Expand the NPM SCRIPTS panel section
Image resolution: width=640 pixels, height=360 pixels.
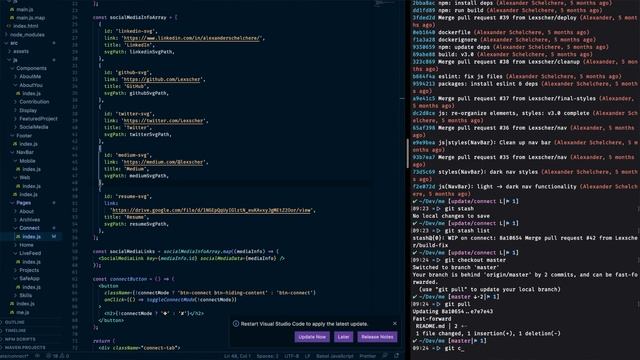click(20, 339)
